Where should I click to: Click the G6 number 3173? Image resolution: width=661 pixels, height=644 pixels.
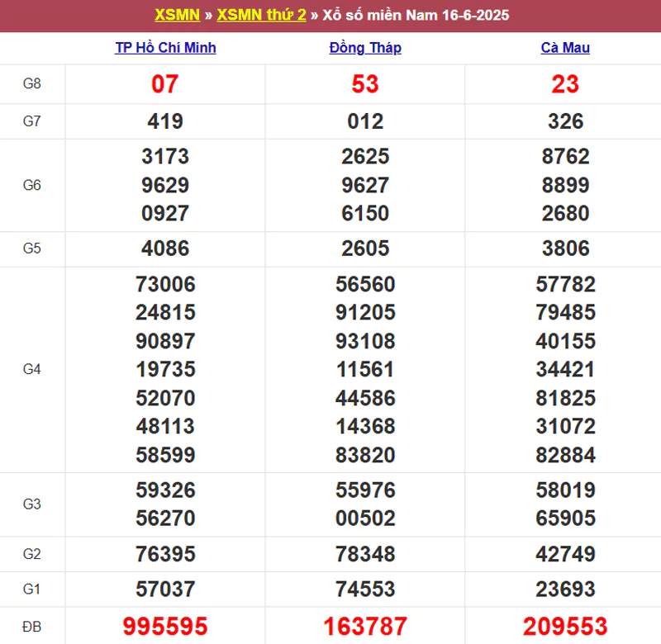tap(165, 156)
